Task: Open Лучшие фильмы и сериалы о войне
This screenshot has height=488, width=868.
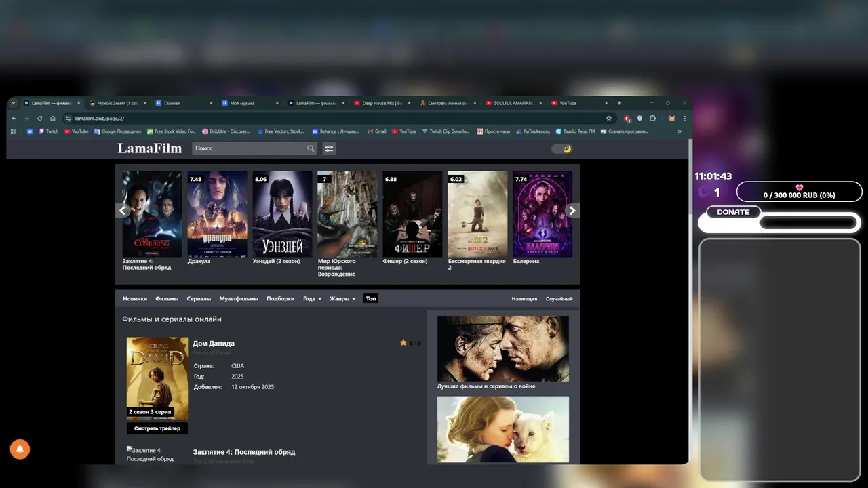Action: pyautogui.click(x=503, y=352)
